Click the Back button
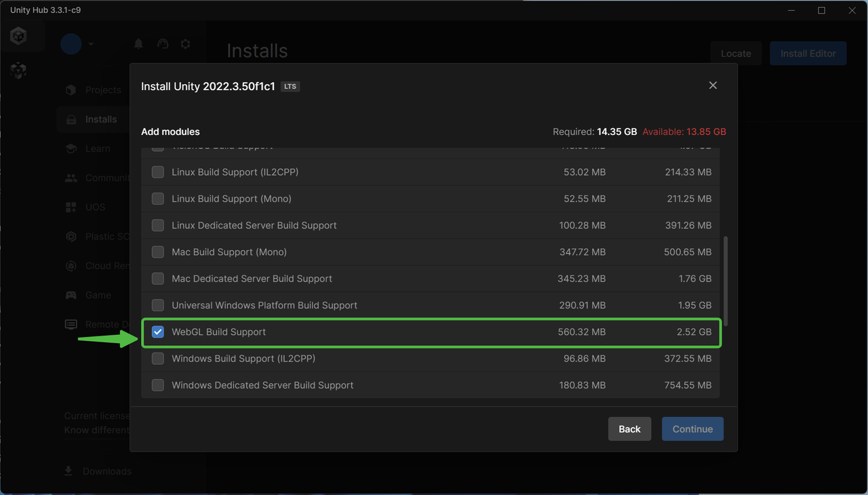Screen dimensions: 868x495 point(629,429)
